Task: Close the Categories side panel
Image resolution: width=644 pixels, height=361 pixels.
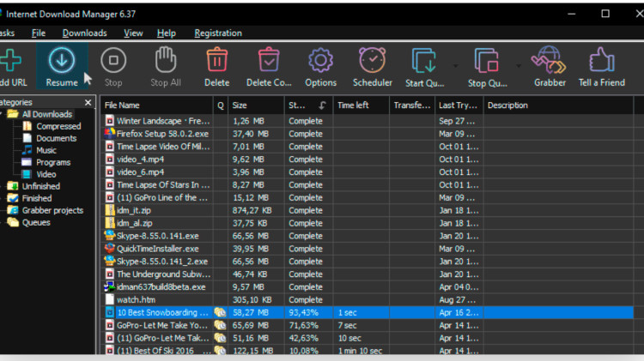Action: coord(88,102)
